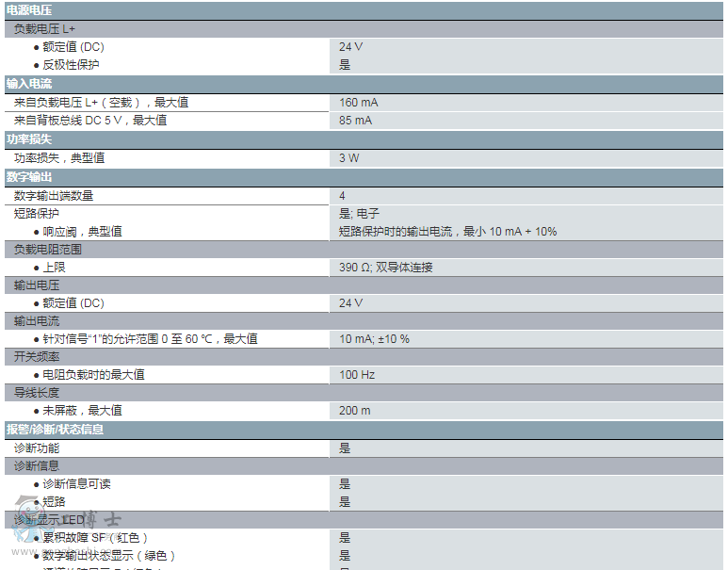Click the 负载电阻范围 subheading
The image size is (728, 570).
(48, 250)
